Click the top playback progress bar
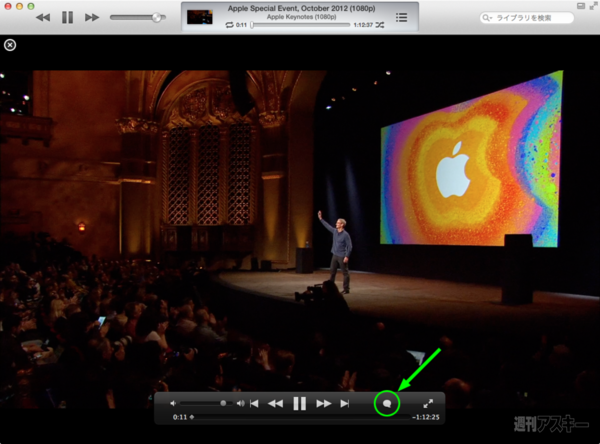The image size is (600, 444). coord(300,25)
